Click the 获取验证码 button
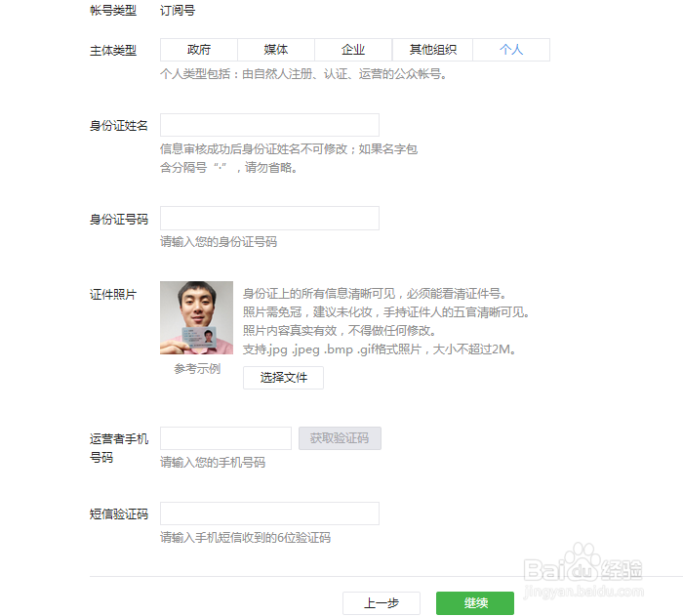The width and height of the screenshot is (683, 616). coord(340,438)
